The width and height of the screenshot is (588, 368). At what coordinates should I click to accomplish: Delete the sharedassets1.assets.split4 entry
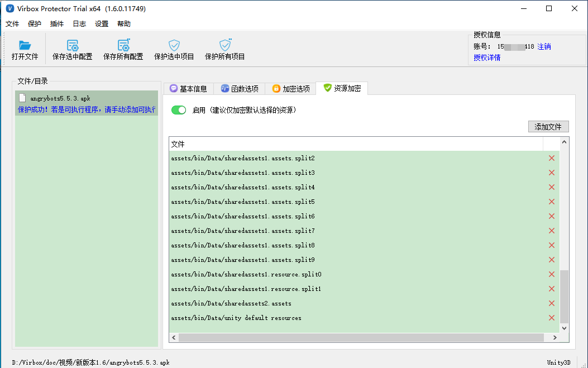point(552,187)
